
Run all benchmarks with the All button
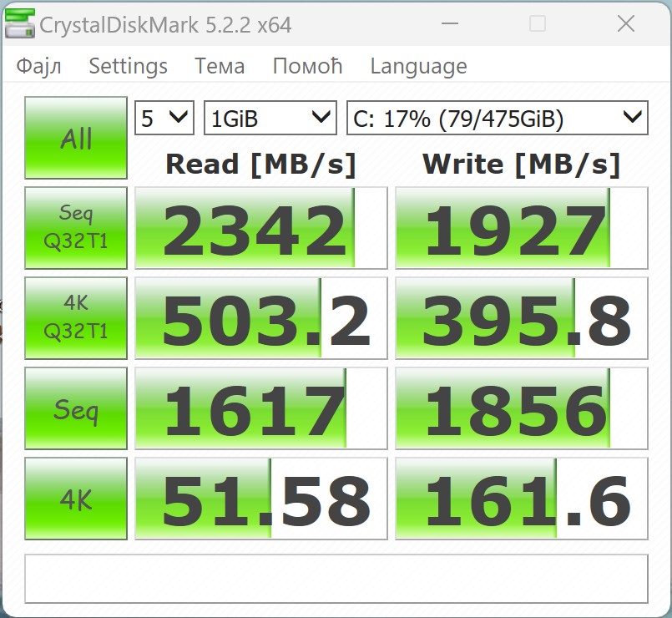[76, 138]
